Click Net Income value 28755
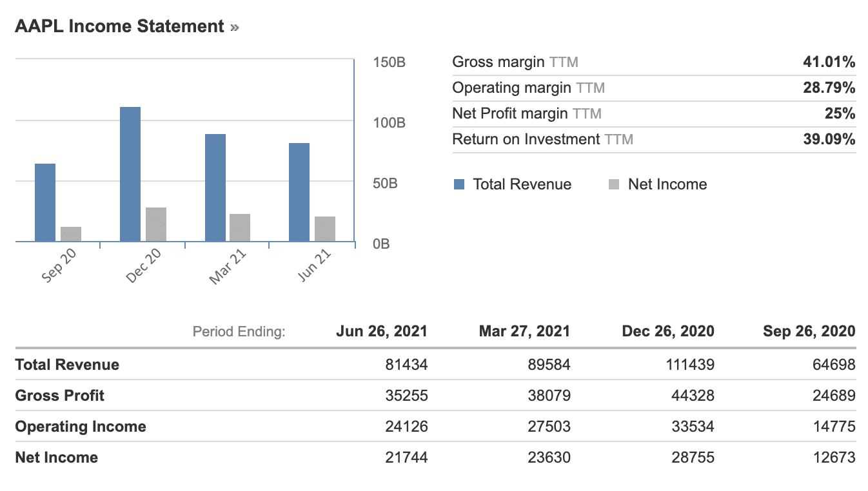868x491 pixels. click(693, 457)
